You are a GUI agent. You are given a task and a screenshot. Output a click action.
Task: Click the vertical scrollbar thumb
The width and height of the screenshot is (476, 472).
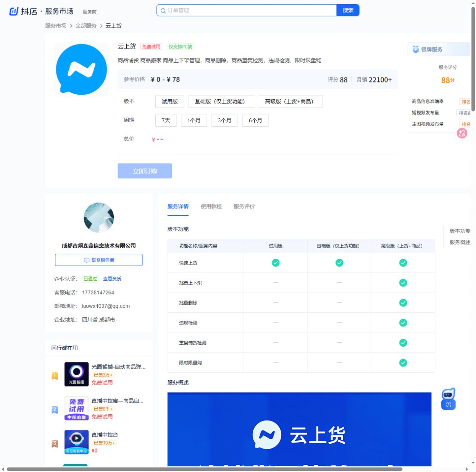[x=473, y=59]
